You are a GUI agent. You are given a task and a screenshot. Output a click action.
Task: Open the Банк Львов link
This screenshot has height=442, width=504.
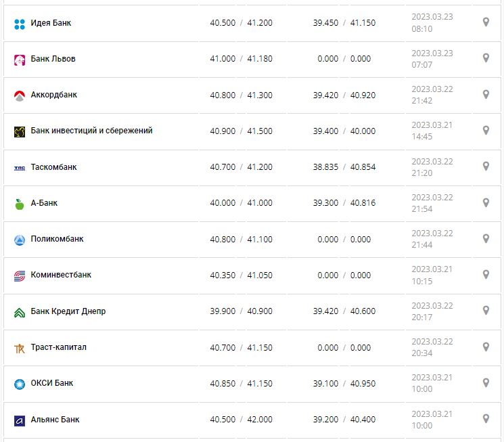pyautogui.click(x=53, y=59)
